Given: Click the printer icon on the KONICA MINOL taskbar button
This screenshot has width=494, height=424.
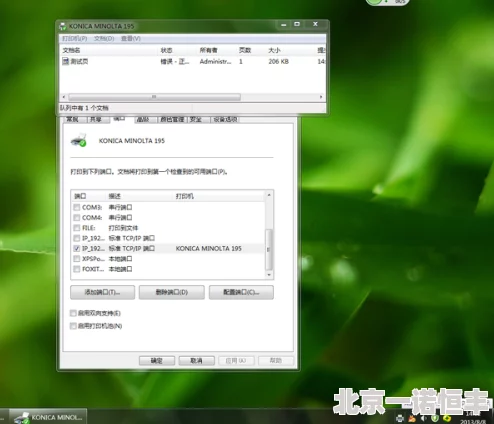Looking at the screenshot, I should 22,418.
